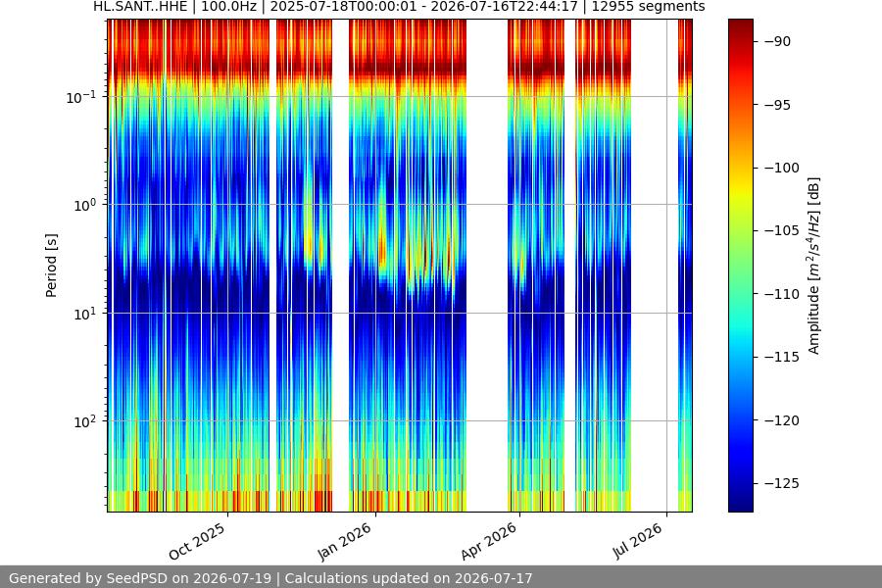Click the 'Jan 2026' x-axis tick label
882x588 pixels.
(345, 542)
